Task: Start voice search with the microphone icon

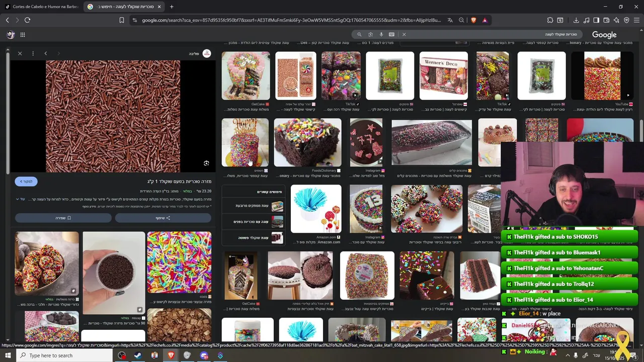Action: [381, 34]
